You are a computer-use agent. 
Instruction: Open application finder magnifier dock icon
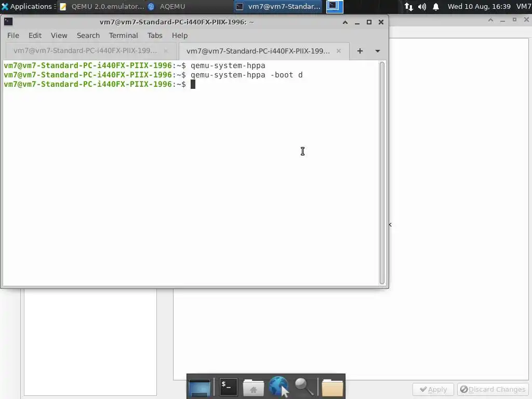[x=304, y=387]
